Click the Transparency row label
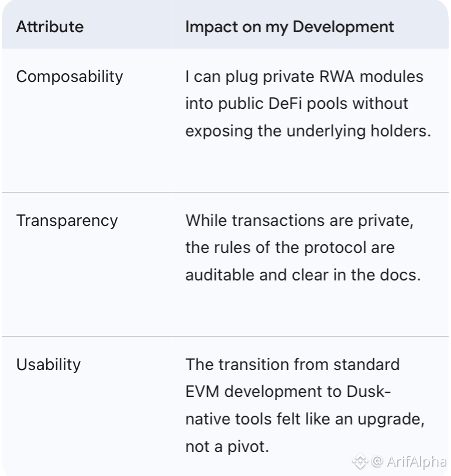 point(67,221)
